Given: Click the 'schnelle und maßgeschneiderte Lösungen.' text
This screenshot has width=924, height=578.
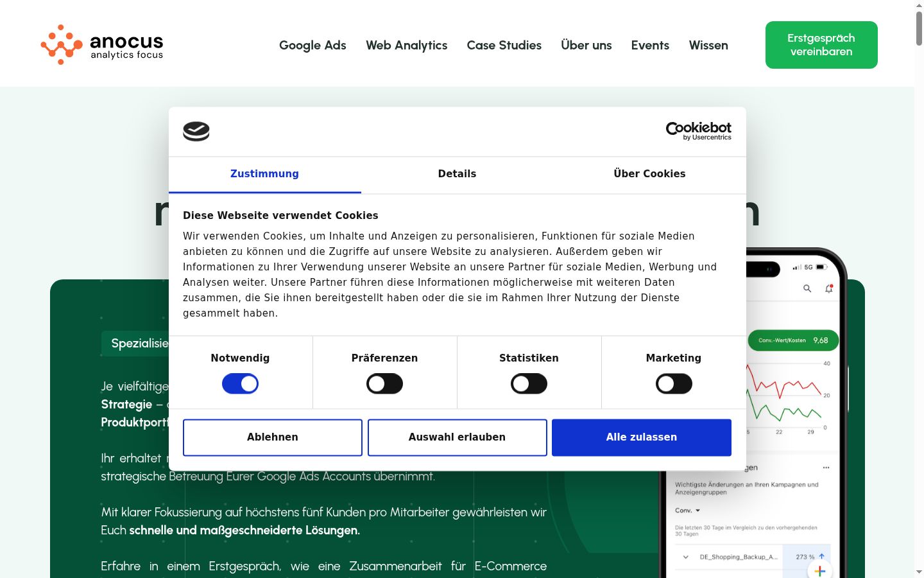Looking at the screenshot, I should [244, 530].
